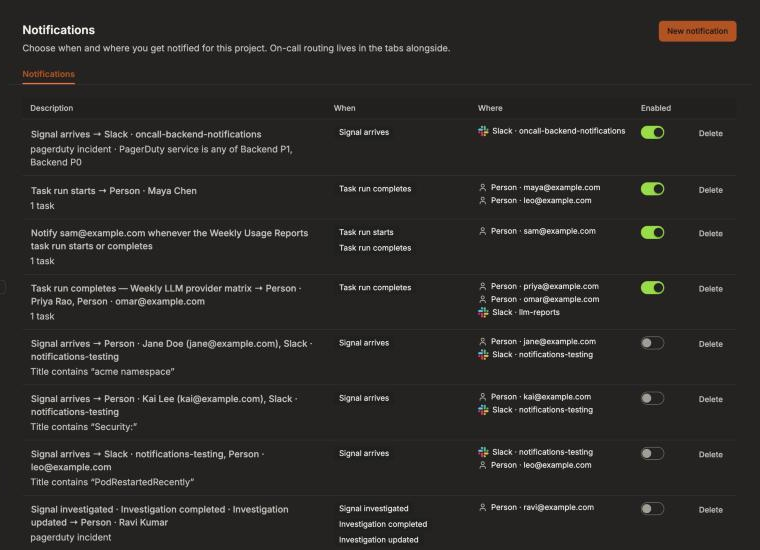Delete the Weekly LLM provider matrix notification
The image size is (760, 550).
coord(711,289)
